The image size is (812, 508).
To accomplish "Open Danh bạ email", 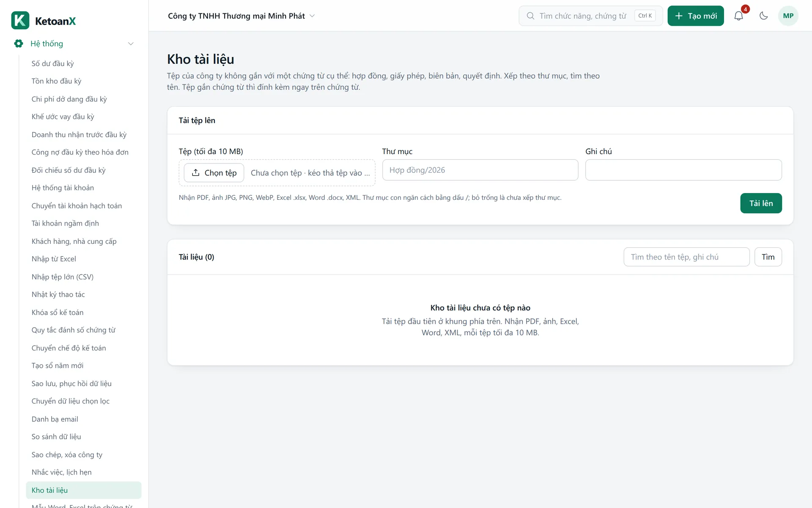I will click(x=84, y=419).
